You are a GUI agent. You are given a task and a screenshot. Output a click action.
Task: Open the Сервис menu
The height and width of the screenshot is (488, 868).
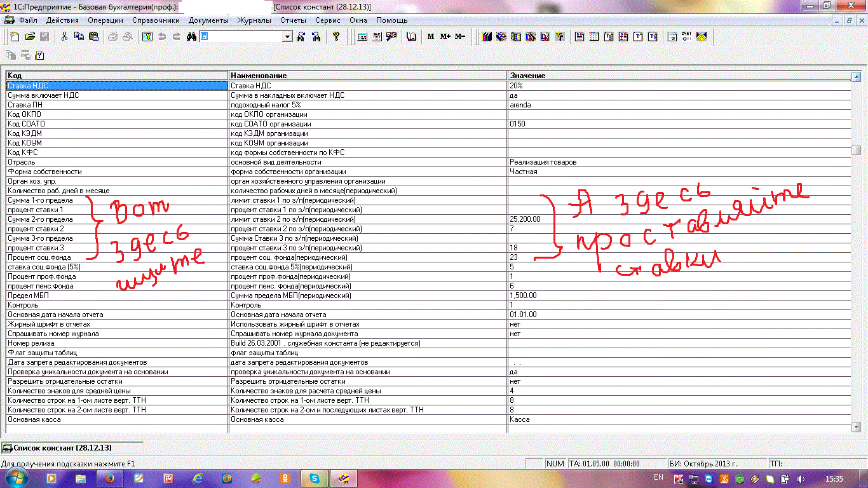tap(328, 20)
